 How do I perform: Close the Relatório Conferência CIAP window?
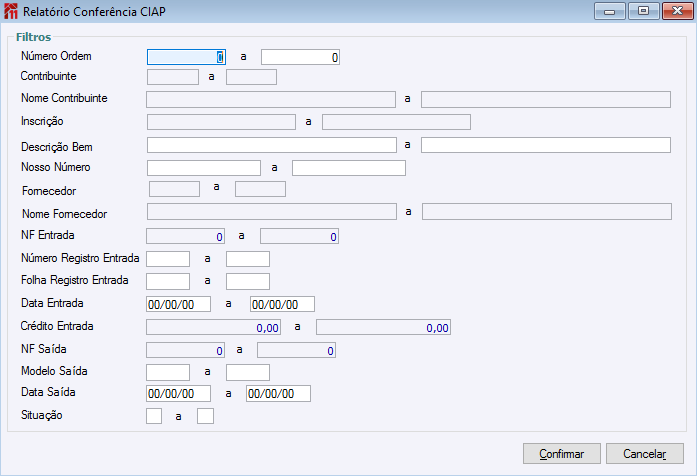point(677,11)
